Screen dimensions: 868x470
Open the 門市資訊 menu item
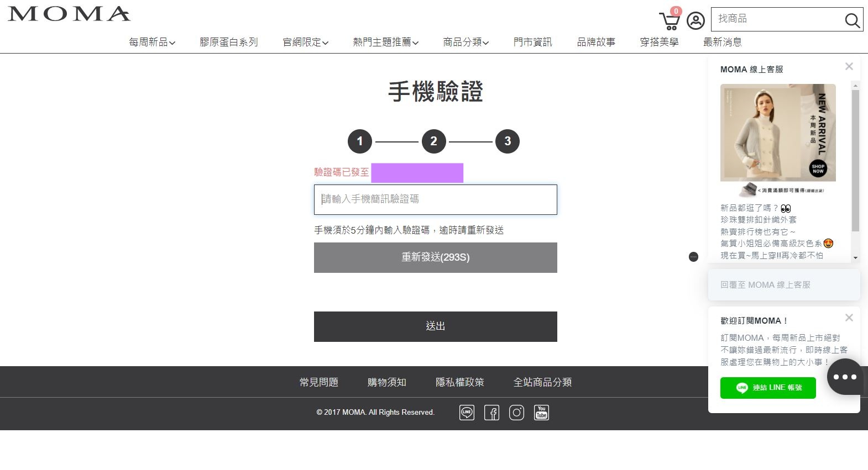pyautogui.click(x=533, y=42)
